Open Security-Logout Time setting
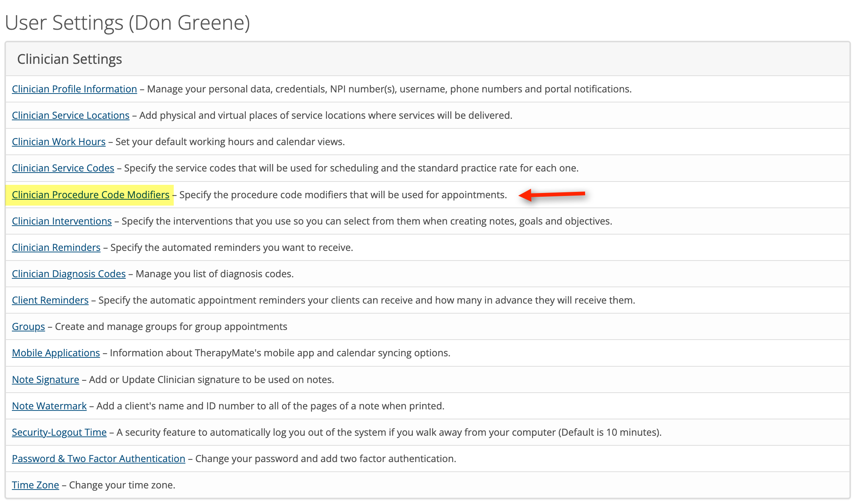 [x=59, y=432]
